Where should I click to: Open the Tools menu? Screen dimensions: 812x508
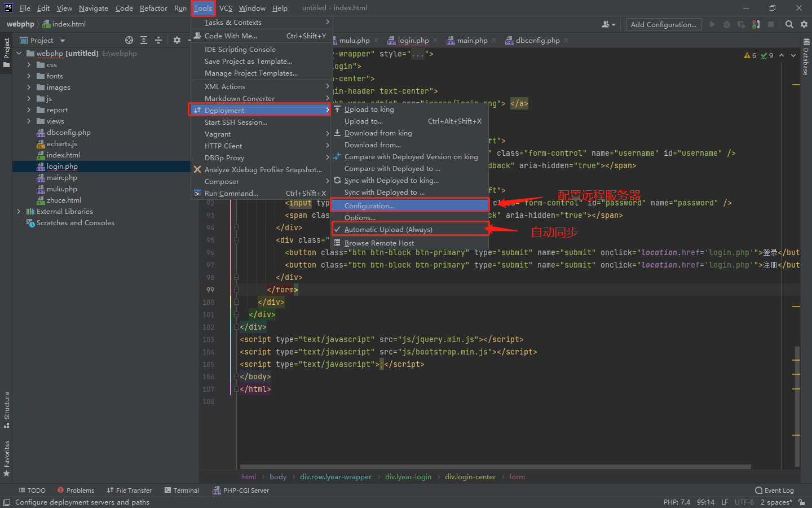pos(203,8)
